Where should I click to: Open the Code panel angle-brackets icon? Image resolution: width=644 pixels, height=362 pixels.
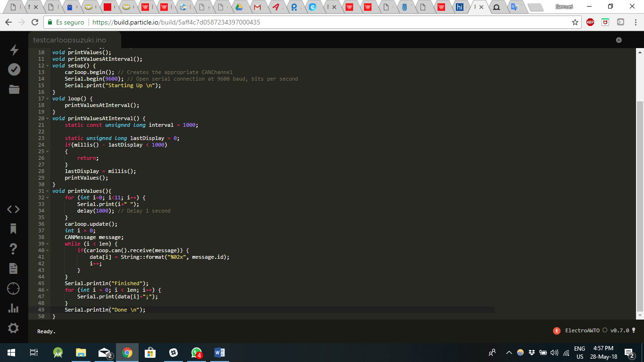(x=14, y=209)
